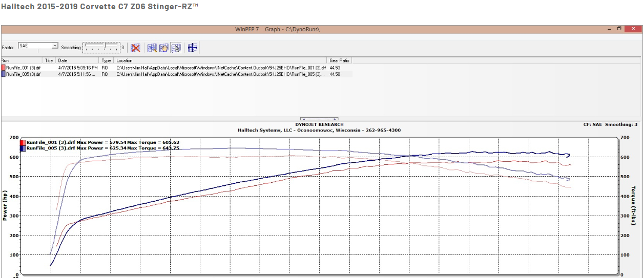Adjust the Smoothing slider
The image size is (644, 278).
(101, 47)
